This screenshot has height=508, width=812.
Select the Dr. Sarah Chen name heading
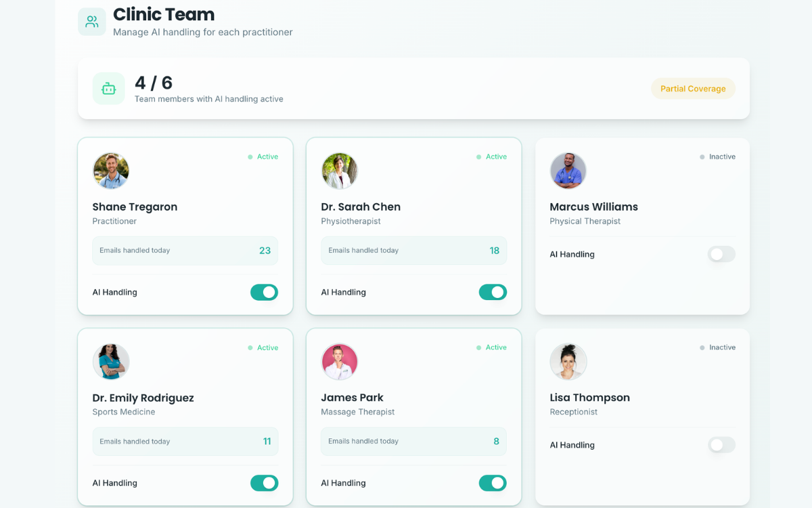click(361, 207)
